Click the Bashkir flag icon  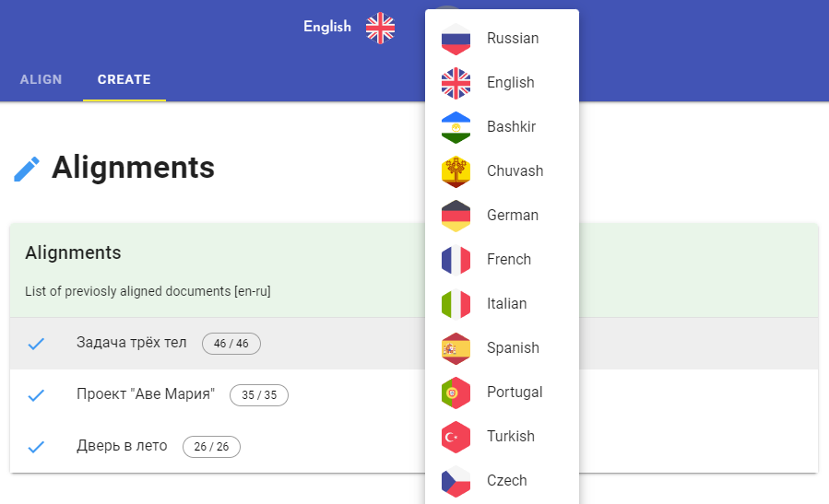point(456,127)
